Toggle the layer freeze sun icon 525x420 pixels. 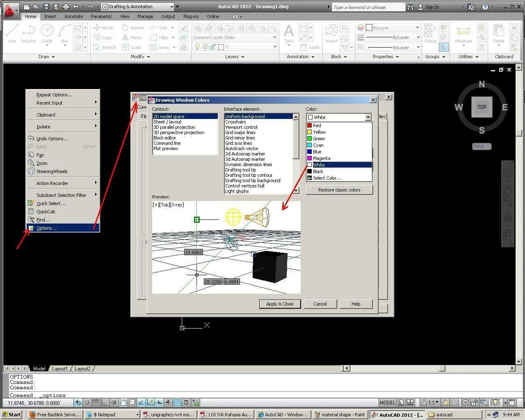(205, 47)
